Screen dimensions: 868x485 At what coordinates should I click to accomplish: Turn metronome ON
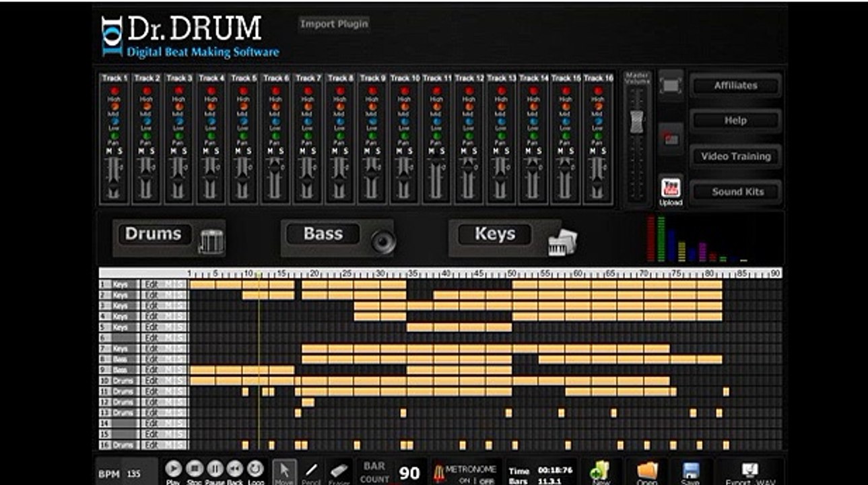(x=465, y=481)
